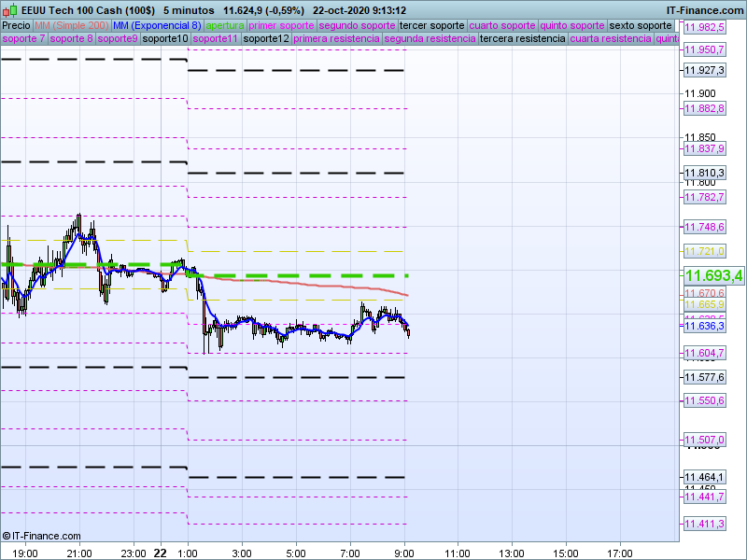The height and width of the screenshot is (560, 747).
Task: Click the thick green dashed apertura line
Action: 299,276
